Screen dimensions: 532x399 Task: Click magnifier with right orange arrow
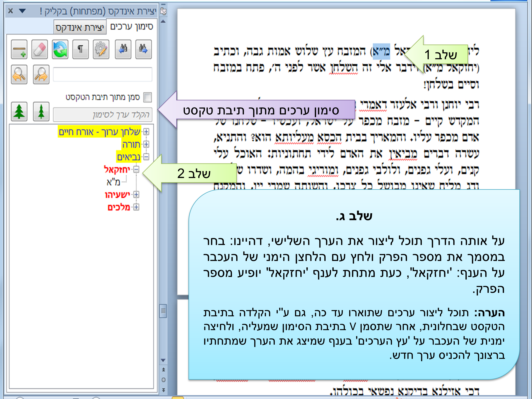tap(41, 74)
